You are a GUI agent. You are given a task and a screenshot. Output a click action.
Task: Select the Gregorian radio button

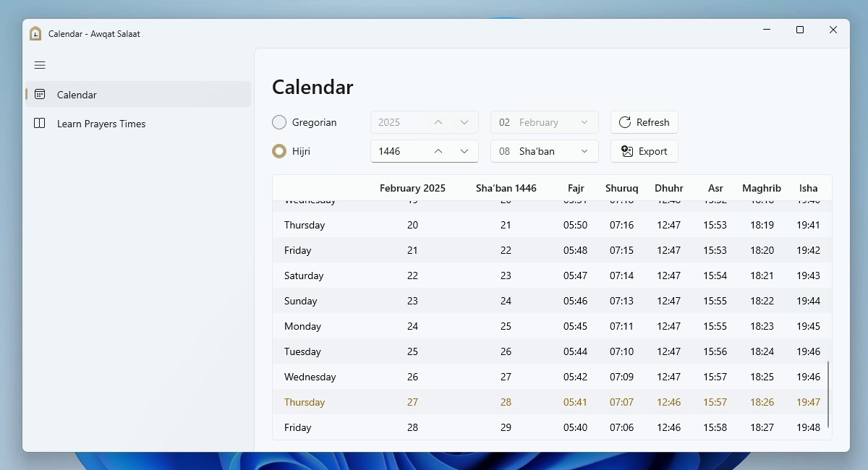click(x=278, y=122)
